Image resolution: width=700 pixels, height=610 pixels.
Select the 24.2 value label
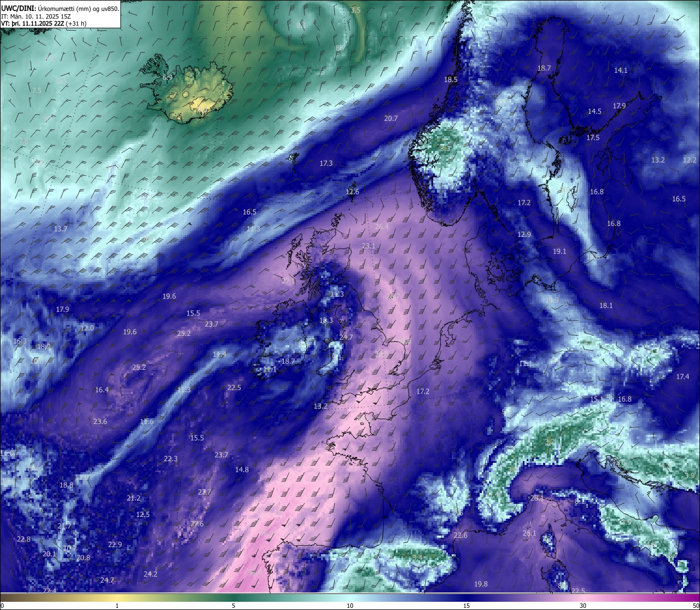pyautogui.click(x=150, y=574)
